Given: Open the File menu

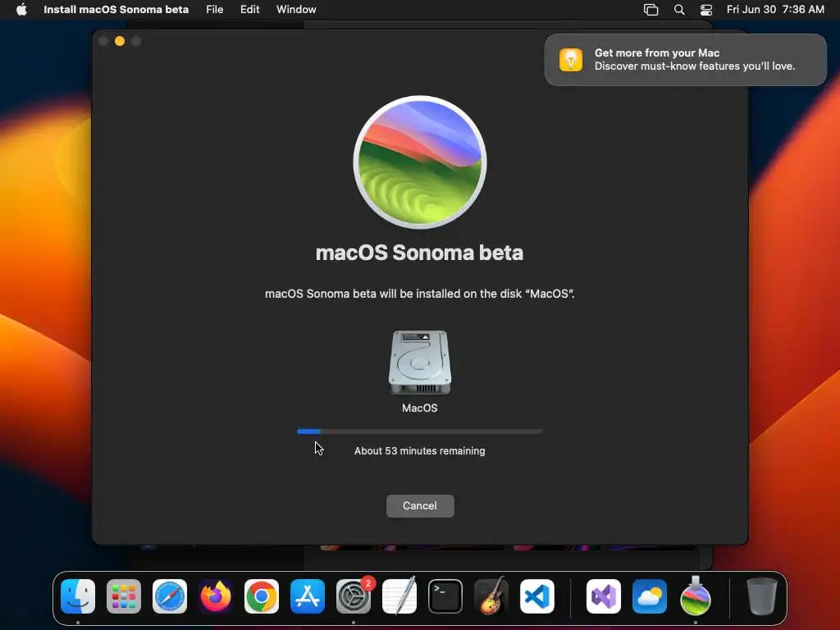Looking at the screenshot, I should pos(214,10).
